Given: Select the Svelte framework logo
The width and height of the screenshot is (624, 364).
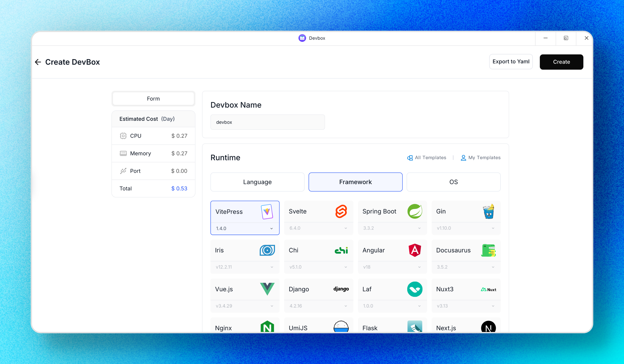Looking at the screenshot, I should point(341,211).
